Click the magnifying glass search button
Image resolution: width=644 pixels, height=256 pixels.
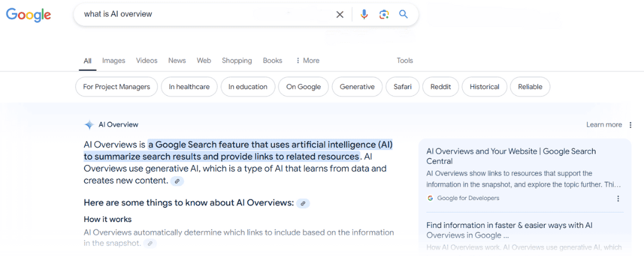403,14
